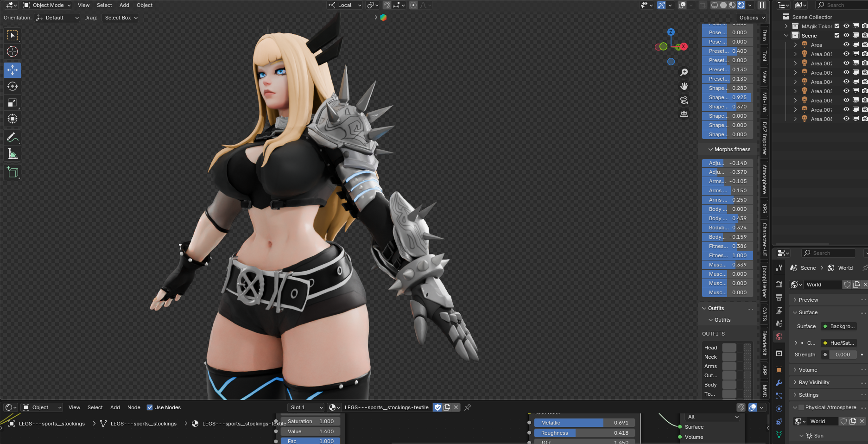Viewport: 868px width, 444px height.
Task: Open the Object properties tab (orange square)
Action: click(779, 370)
